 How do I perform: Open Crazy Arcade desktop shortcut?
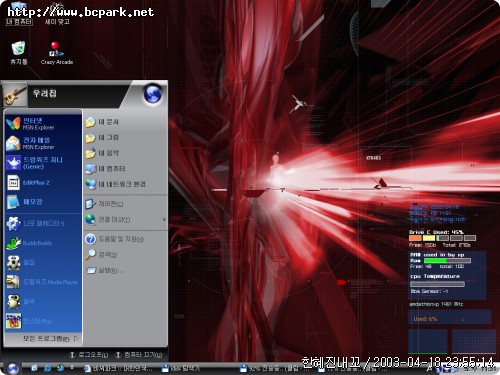57,53
